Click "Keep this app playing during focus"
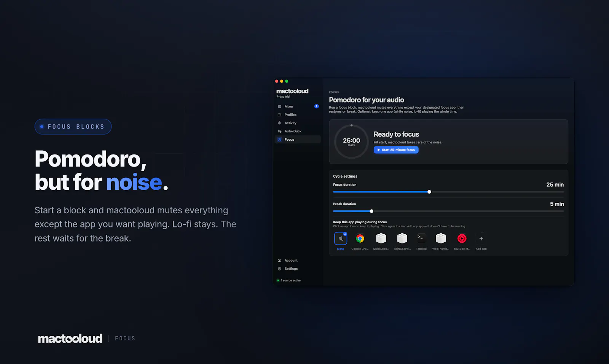Image resolution: width=609 pixels, height=364 pixels. pyautogui.click(x=360, y=222)
